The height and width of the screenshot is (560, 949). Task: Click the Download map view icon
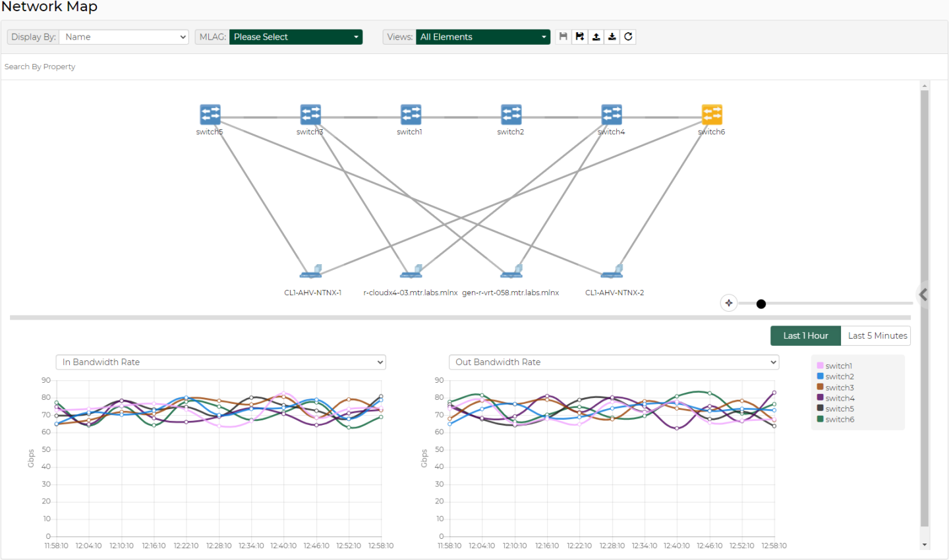click(612, 36)
